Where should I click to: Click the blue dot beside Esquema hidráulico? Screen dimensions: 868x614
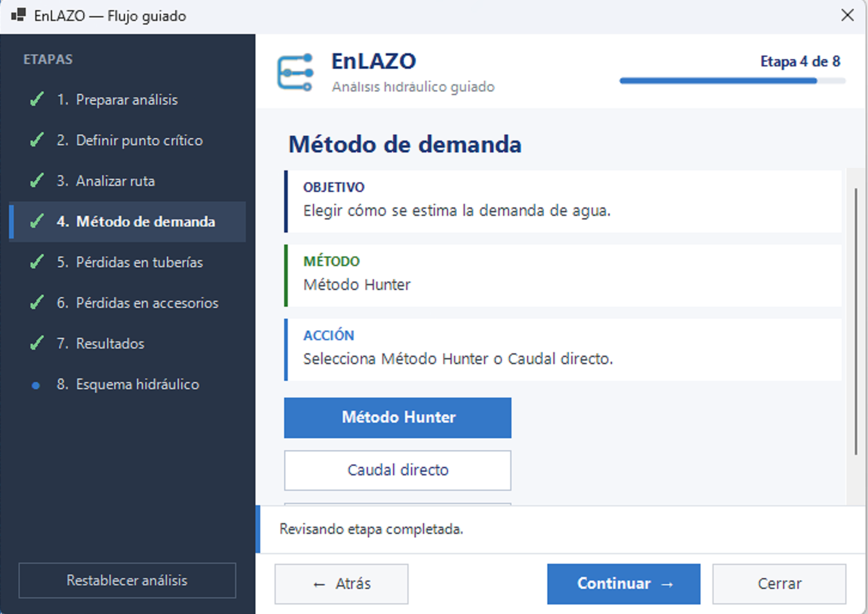36,385
